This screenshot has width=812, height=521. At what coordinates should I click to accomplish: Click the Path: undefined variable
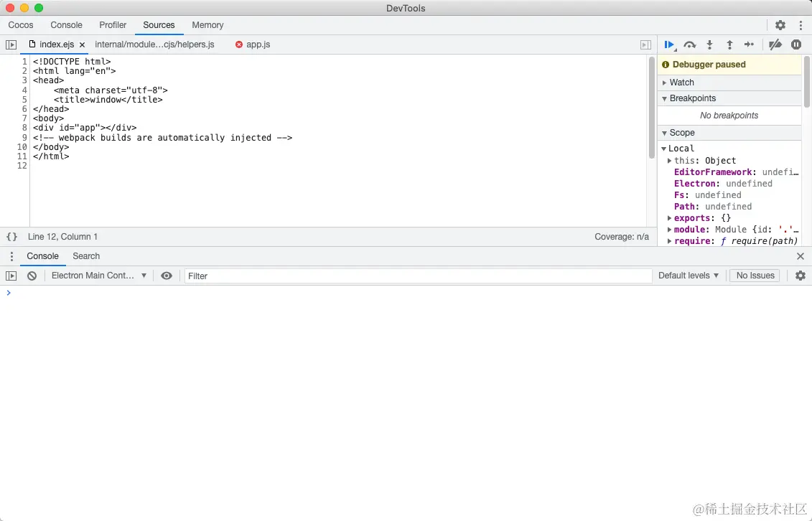pyautogui.click(x=713, y=207)
